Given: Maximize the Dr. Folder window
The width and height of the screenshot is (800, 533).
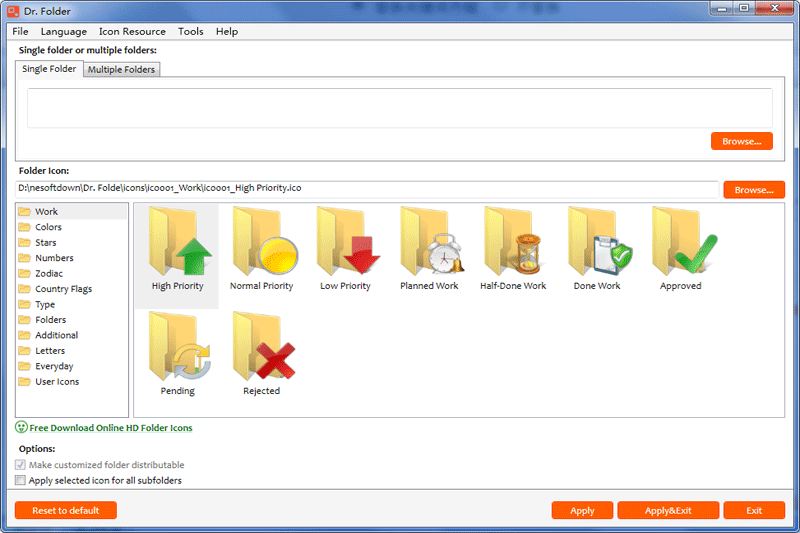Looking at the screenshot, I should [x=744, y=8].
